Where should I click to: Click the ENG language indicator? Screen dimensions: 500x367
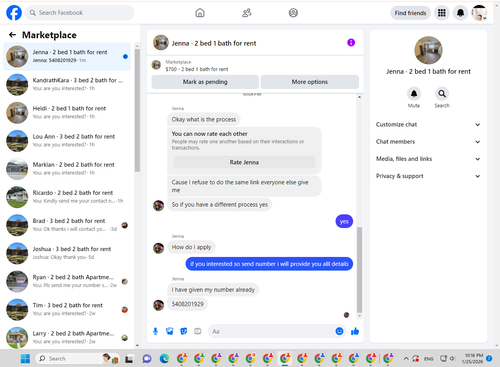429,359
